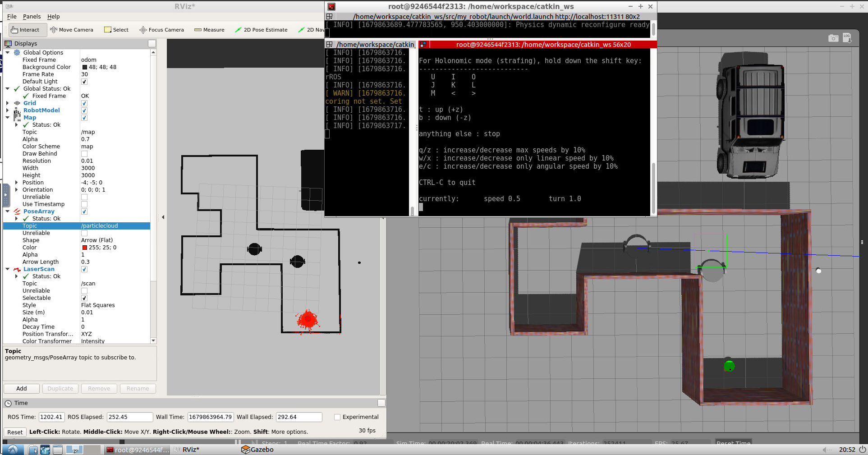Open the file manager taskbar icon
The image size is (868, 455).
pyautogui.click(x=33, y=450)
